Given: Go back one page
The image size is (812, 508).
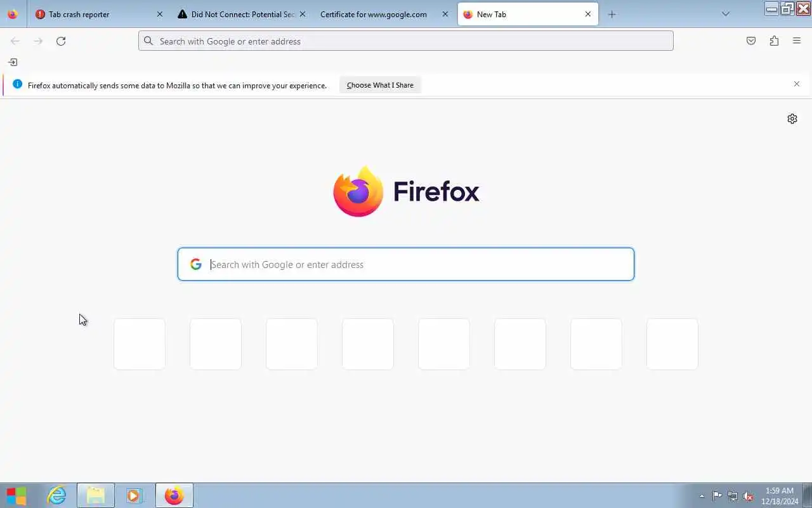Looking at the screenshot, I should (15, 41).
